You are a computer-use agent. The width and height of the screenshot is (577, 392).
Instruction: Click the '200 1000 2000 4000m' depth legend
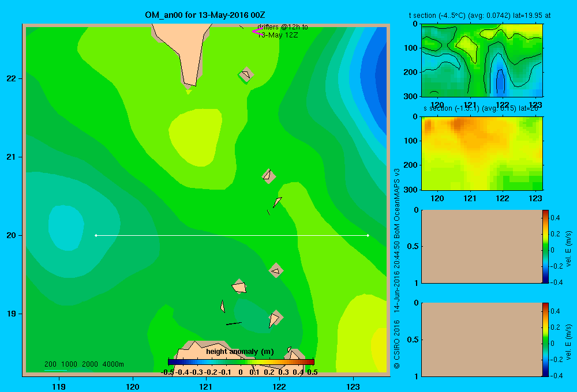point(84,364)
